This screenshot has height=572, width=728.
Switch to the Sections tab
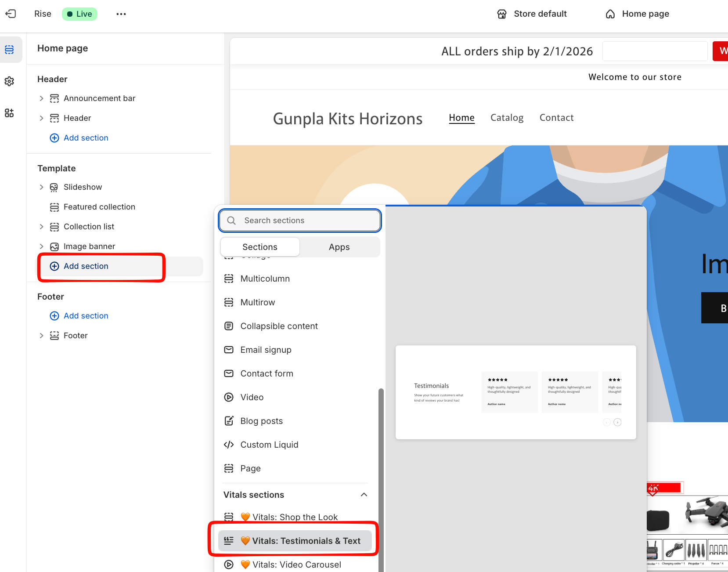tap(260, 247)
